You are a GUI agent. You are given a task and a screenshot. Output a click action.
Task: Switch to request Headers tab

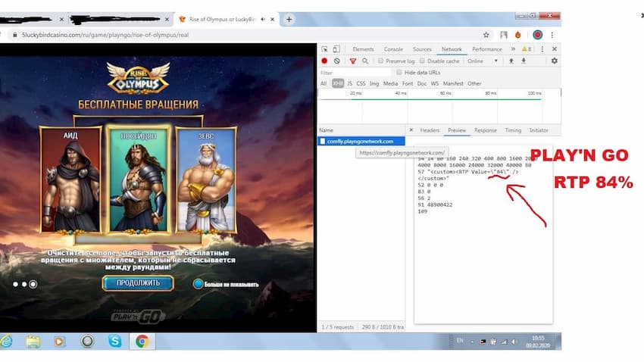coord(430,130)
